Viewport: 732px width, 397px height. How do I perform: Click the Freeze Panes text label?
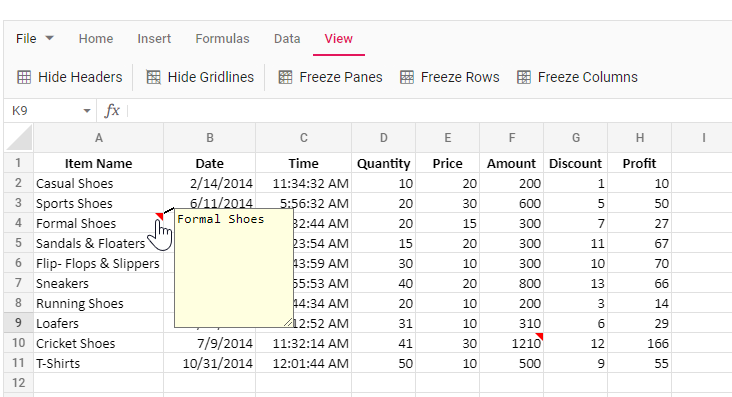[341, 77]
